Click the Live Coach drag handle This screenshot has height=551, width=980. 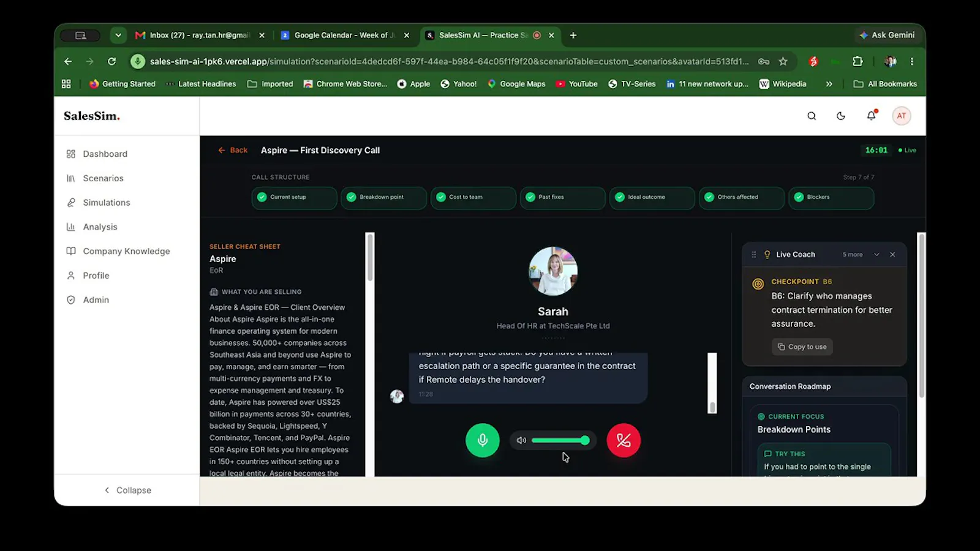click(754, 255)
